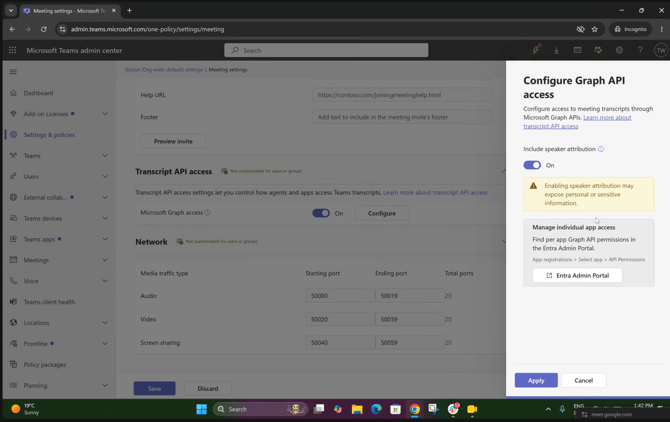Click the browser back arrow

click(12, 29)
